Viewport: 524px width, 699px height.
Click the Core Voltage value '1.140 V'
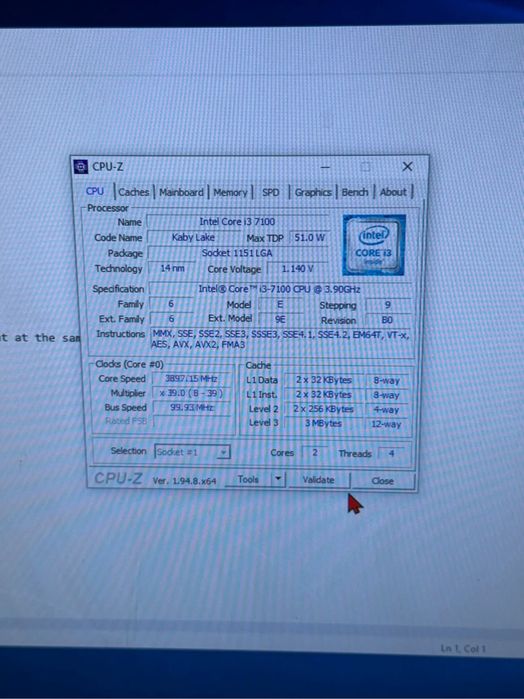tap(297, 269)
